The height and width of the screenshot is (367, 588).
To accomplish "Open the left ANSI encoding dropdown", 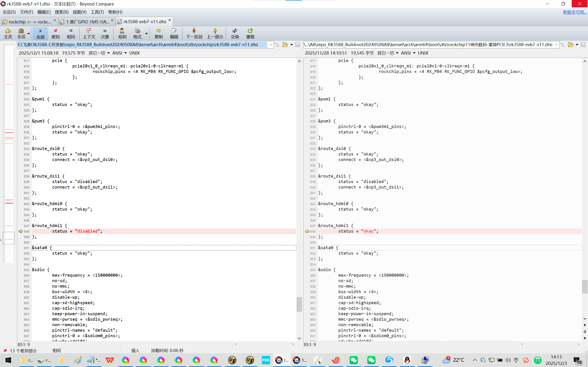I will [119, 53].
